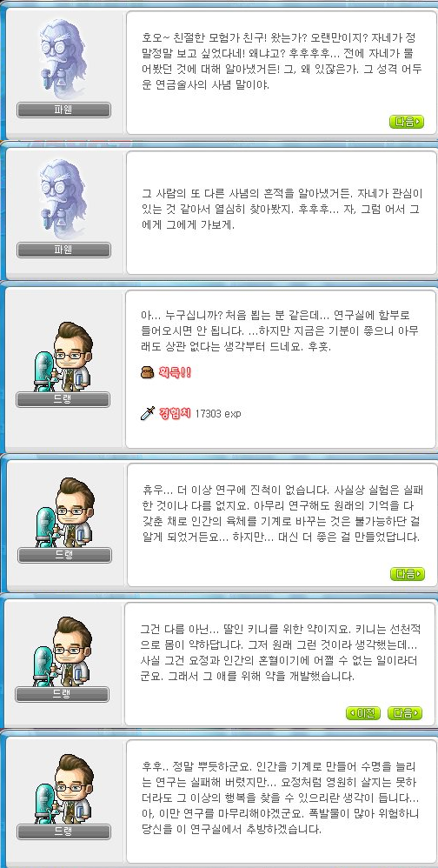
Task: Click the 파웬 name plate in the 사념의 흔적 dialog
Action: 63,250
